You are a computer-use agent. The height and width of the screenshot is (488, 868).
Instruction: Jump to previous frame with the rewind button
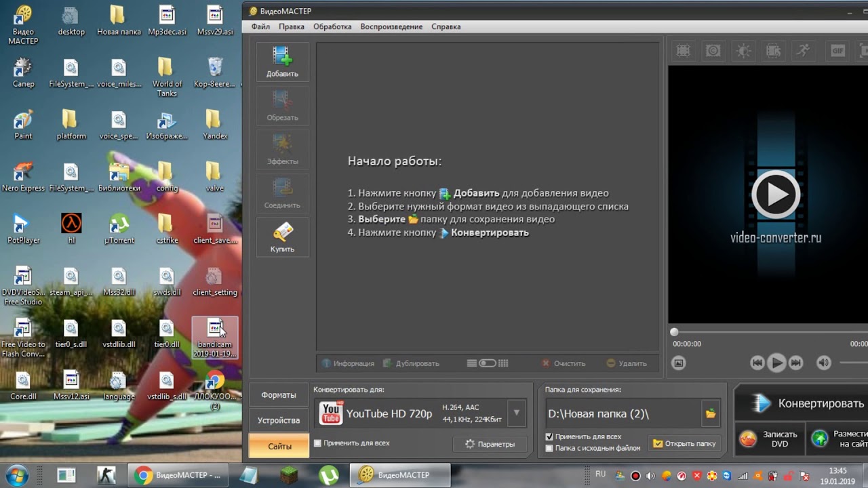757,363
